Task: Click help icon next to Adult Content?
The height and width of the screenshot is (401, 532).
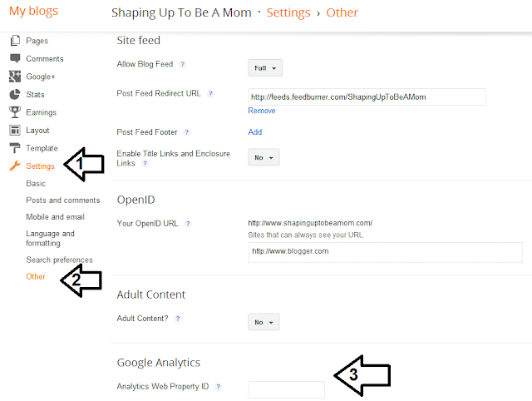Action: tap(178, 319)
